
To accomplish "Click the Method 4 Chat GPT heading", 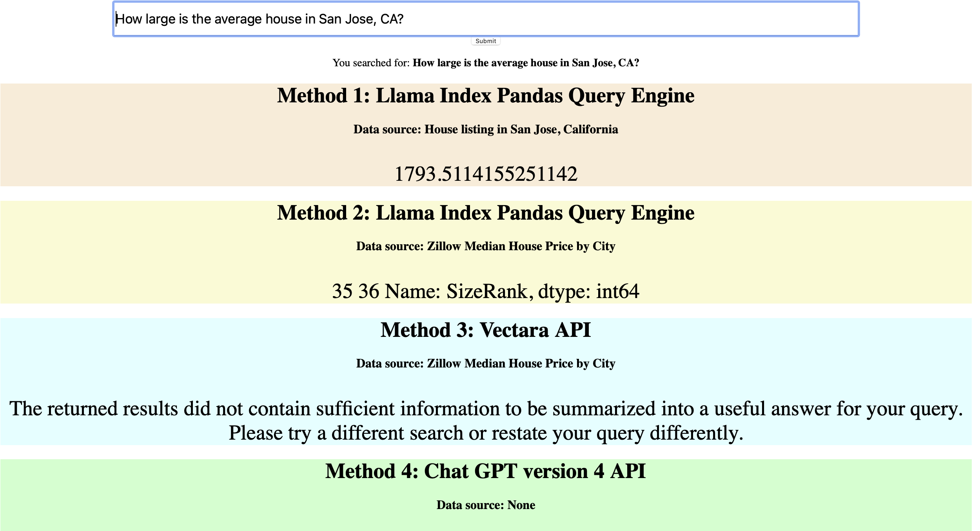I will [x=486, y=471].
